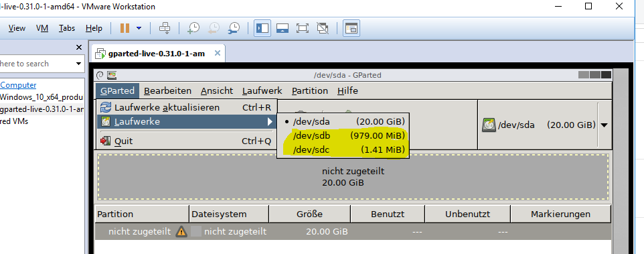
Task: Toggle the thumbnail bar icon
Action: point(282,28)
